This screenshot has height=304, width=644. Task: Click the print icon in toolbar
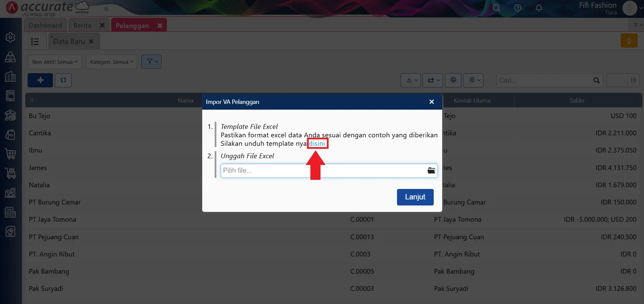(x=453, y=80)
